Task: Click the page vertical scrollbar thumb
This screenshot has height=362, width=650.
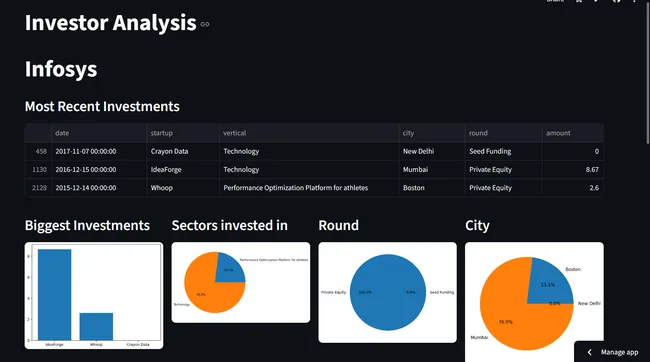Action: pos(648,72)
